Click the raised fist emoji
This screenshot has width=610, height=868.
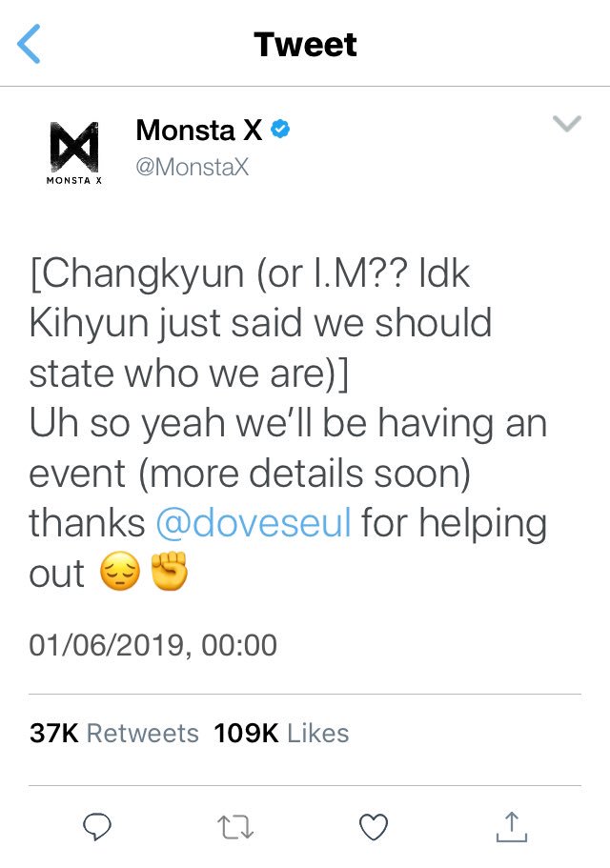(x=170, y=571)
